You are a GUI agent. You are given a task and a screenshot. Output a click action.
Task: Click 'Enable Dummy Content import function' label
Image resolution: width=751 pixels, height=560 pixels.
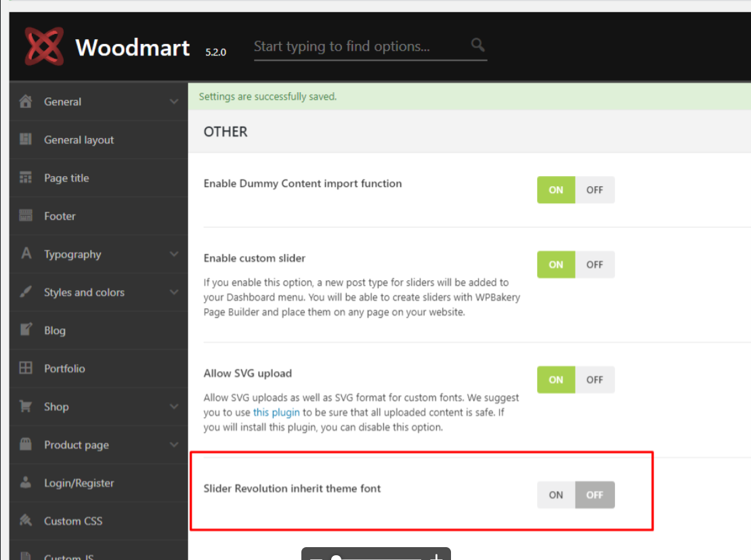pos(303,184)
